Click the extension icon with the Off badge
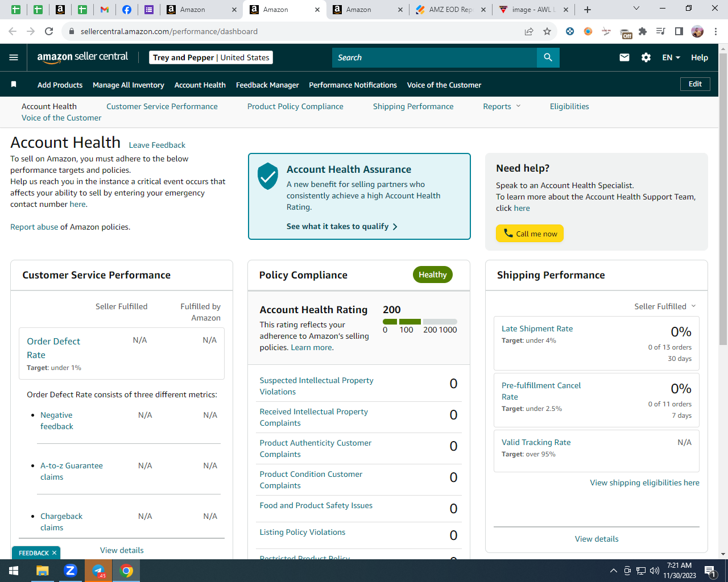The image size is (728, 582). 626,33
